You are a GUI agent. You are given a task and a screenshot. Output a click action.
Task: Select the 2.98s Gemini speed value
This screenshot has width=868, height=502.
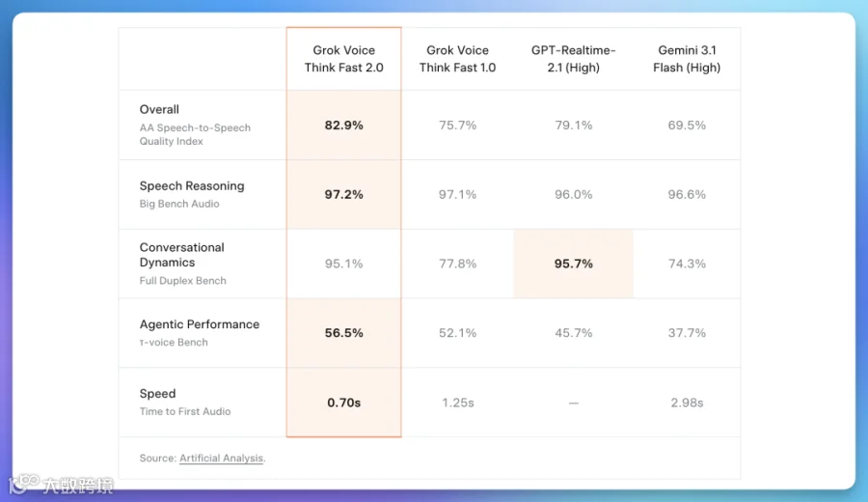click(x=687, y=403)
